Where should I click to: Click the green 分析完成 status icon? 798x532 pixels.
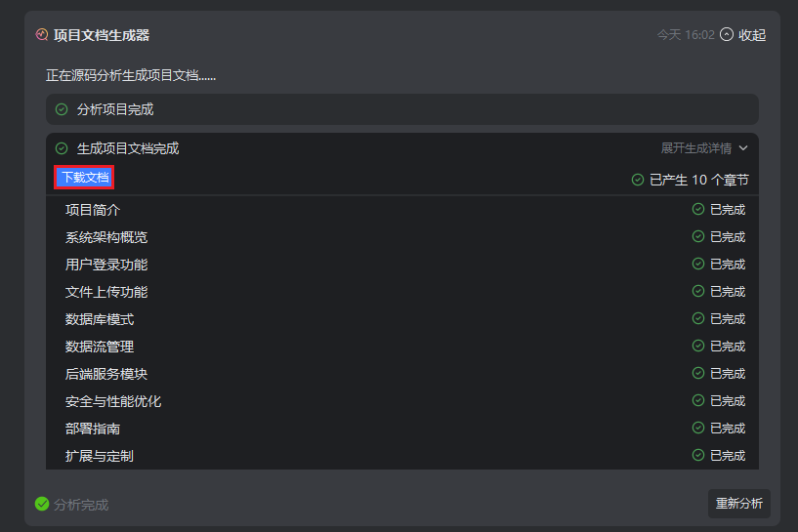pos(42,504)
